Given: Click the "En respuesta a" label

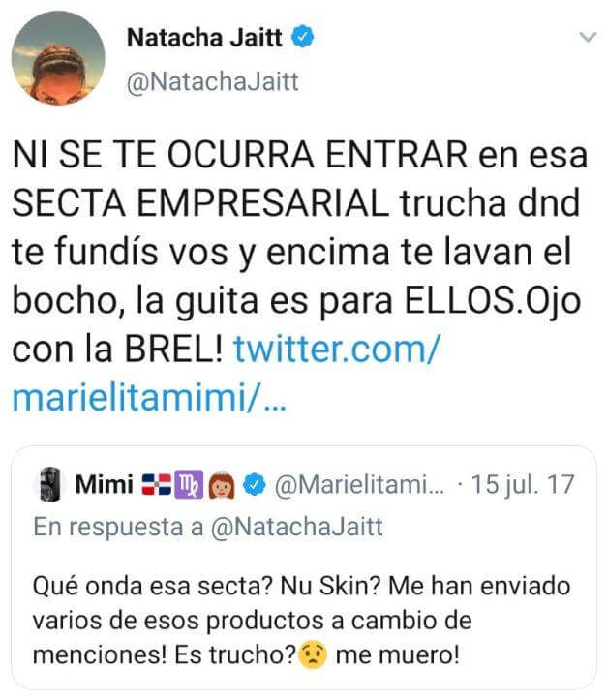Looking at the screenshot, I should (x=118, y=528).
